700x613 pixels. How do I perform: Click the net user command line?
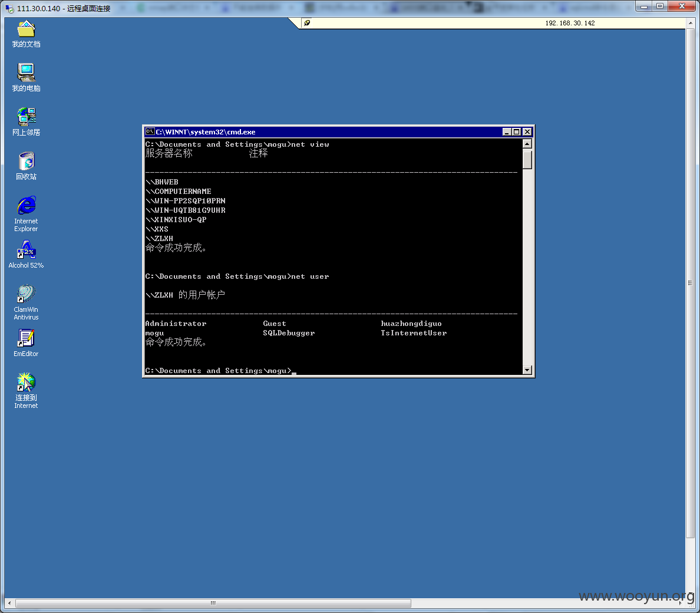[x=237, y=277]
